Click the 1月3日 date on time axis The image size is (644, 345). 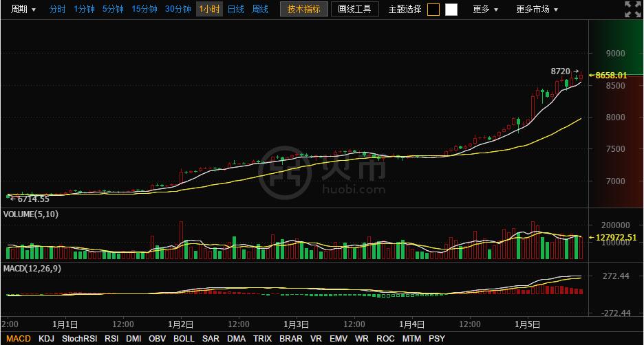tap(296, 324)
